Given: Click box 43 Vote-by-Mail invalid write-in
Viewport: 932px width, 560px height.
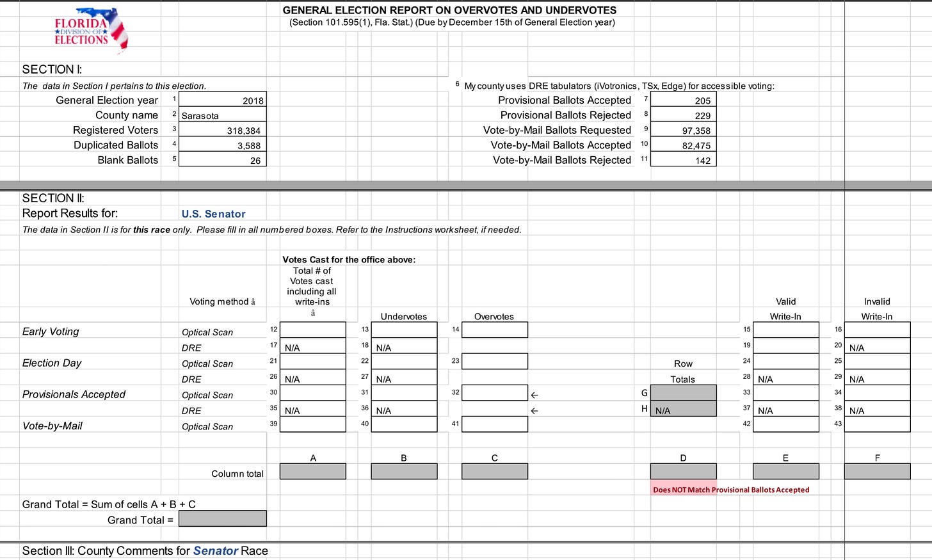Looking at the screenshot, I should tap(877, 424).
